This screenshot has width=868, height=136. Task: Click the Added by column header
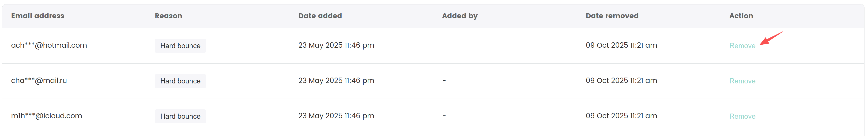click(x=460, y=16)
